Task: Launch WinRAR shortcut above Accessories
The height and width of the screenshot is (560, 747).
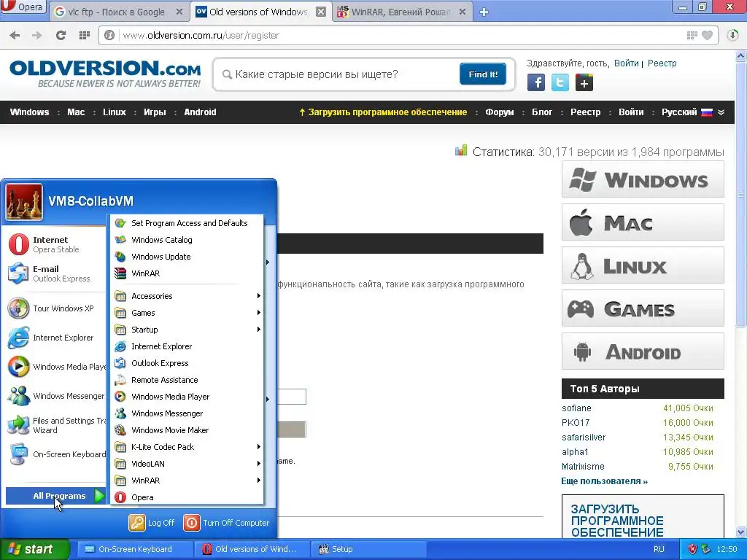Action: coord(187,273)
